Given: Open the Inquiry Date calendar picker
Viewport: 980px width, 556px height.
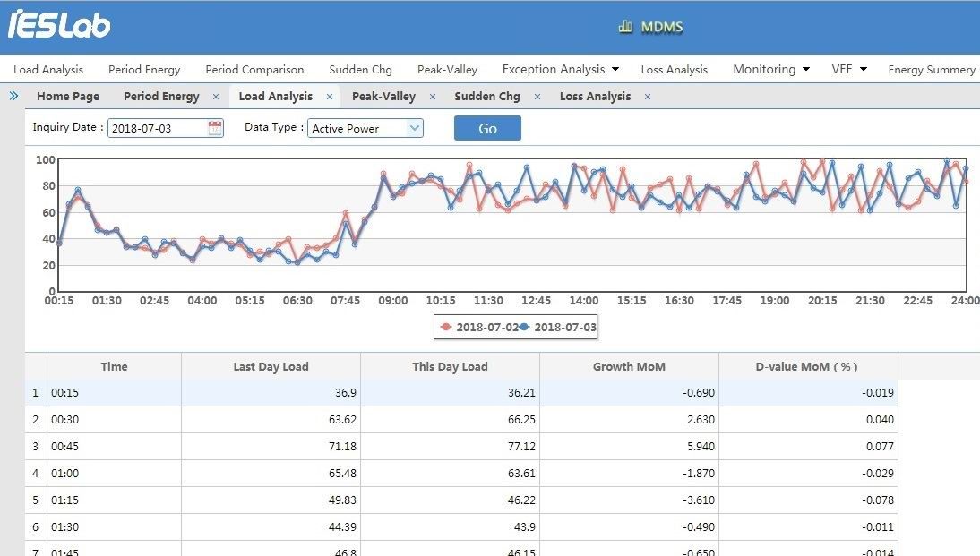Looking at the screenshot, I should [215, 127].
